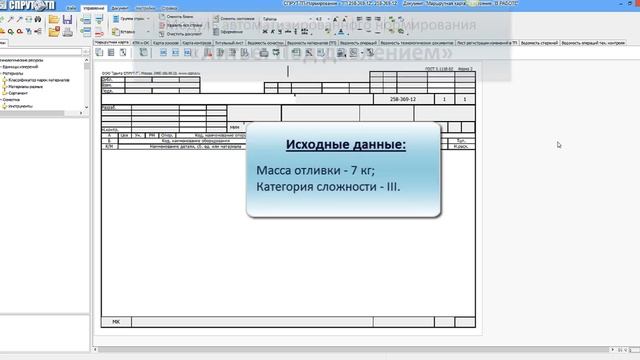Click cell with 258-369-12 in form

point(403,99)
